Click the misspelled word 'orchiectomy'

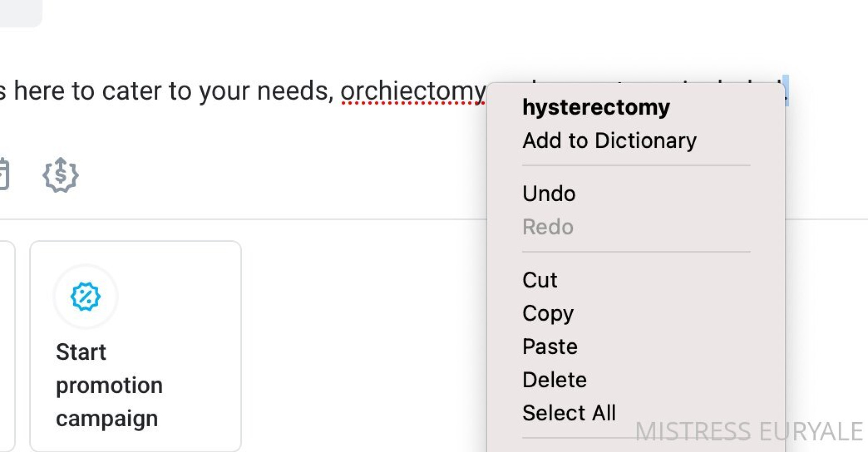click(x=412, y=92)
